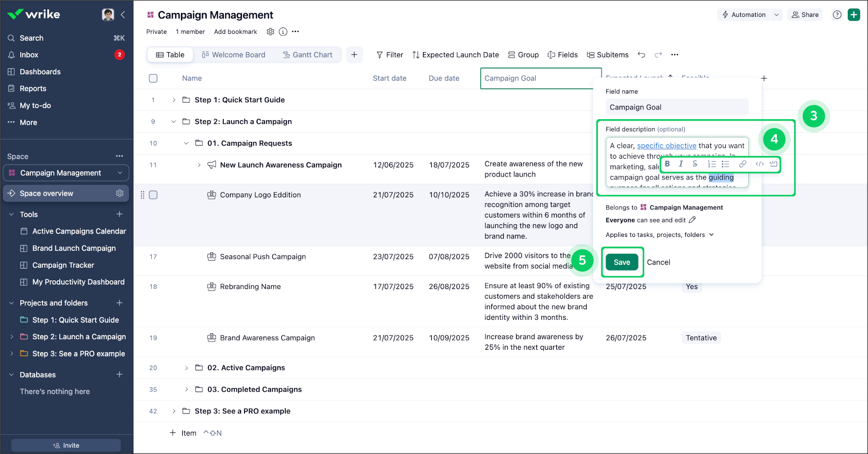Check the Company Logo Eddition row checkbox
This screenshot has height=454, width=868.
(x=153, y=195)
